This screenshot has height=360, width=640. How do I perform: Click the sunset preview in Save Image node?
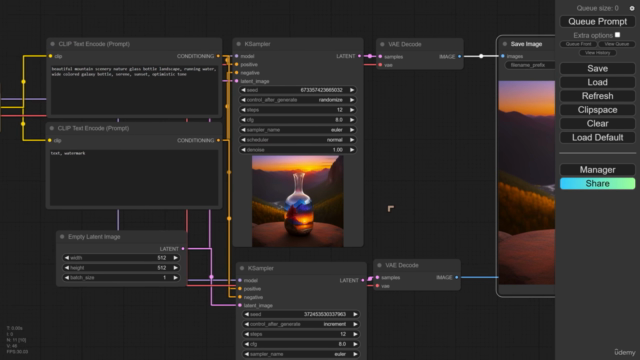527,182
